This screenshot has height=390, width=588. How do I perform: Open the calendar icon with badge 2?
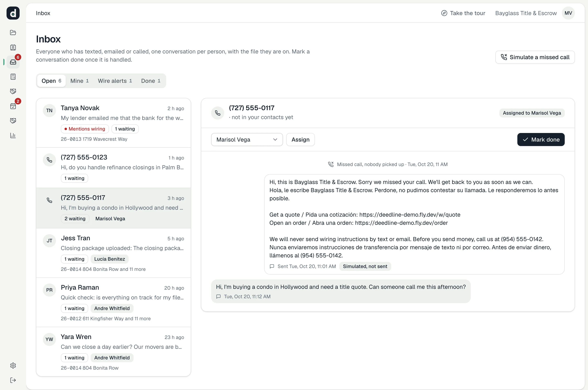[13, 106]
